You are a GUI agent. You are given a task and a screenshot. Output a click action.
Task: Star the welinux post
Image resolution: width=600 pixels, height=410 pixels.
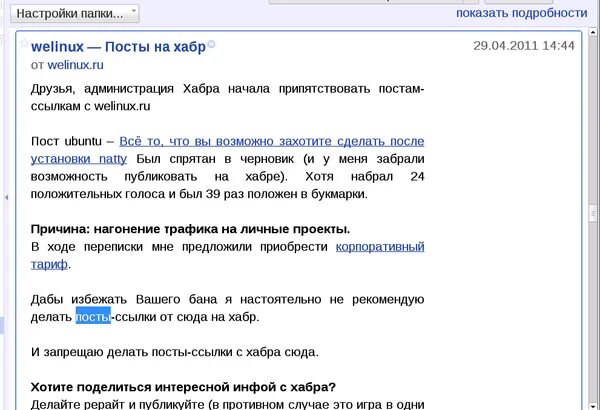(x=24, y=43)
